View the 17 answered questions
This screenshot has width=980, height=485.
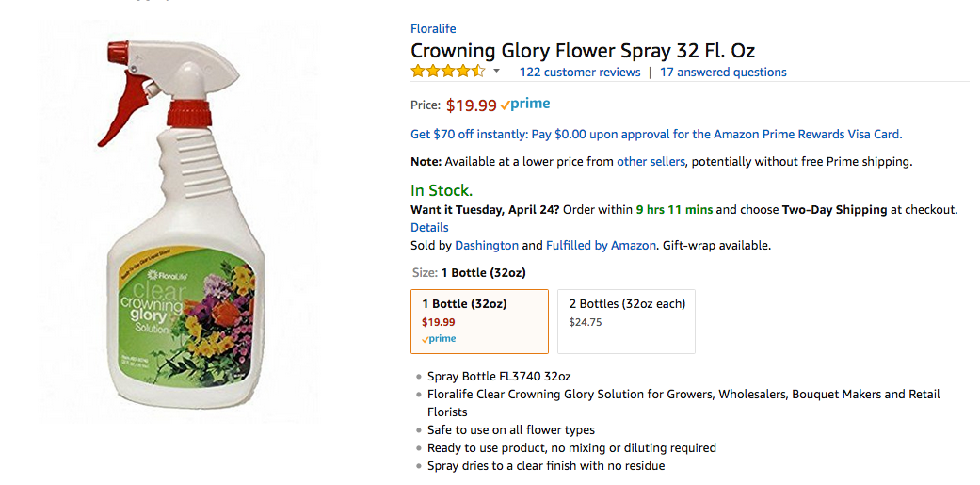click(x=723, y=73)
